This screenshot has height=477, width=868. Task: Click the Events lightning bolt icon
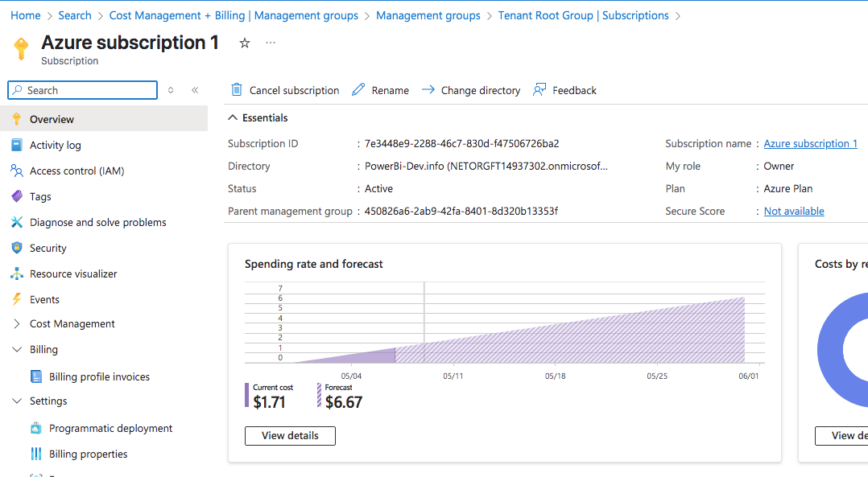pyautogui.click(x=17, y=299)
